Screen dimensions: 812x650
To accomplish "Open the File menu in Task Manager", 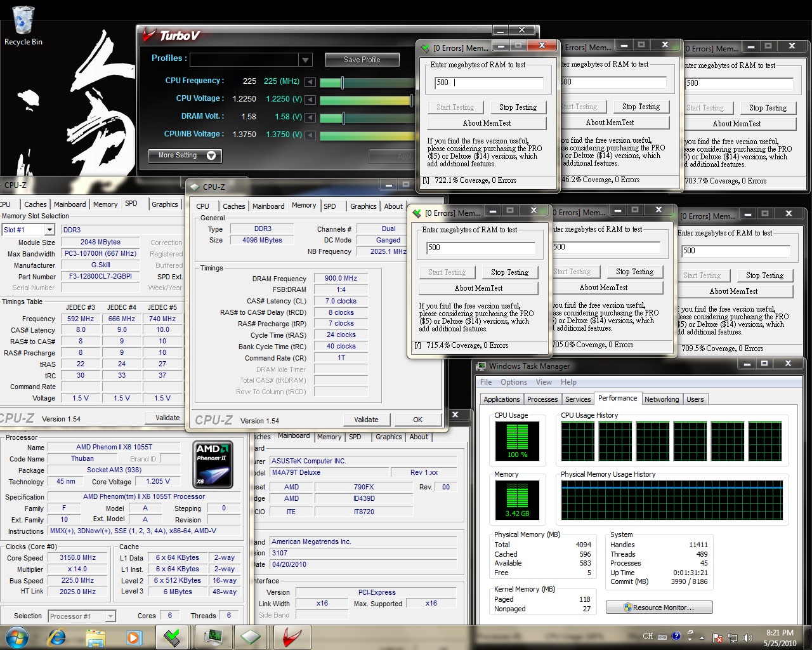I will click(x=486, y=382).
